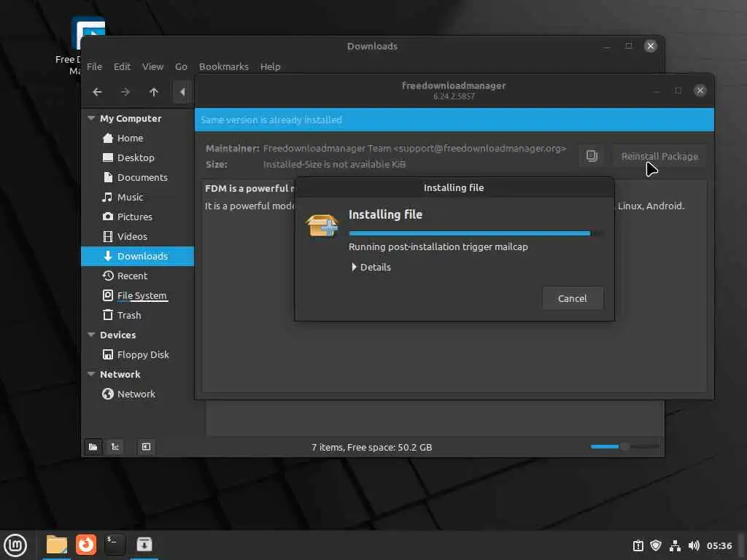Click the clock showing 05:36
The image size is (747, 560).
click(x=719, y=545)
